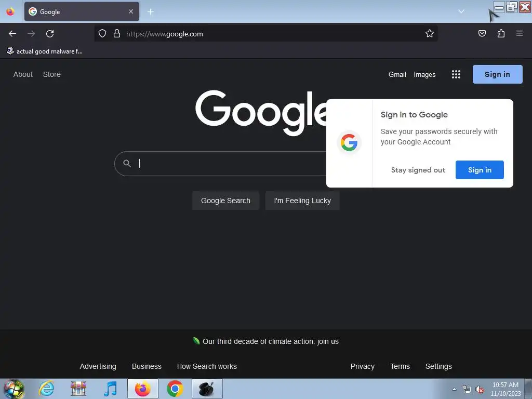Bookmark this page with the star icon
532x399 pixels.
pyautogui.click(x=430, y=34)
